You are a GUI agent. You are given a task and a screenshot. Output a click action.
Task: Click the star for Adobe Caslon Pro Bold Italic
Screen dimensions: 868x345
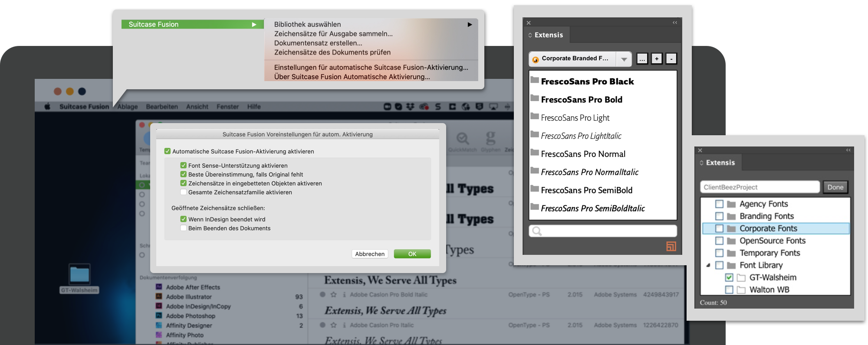(x=334, y=294)
